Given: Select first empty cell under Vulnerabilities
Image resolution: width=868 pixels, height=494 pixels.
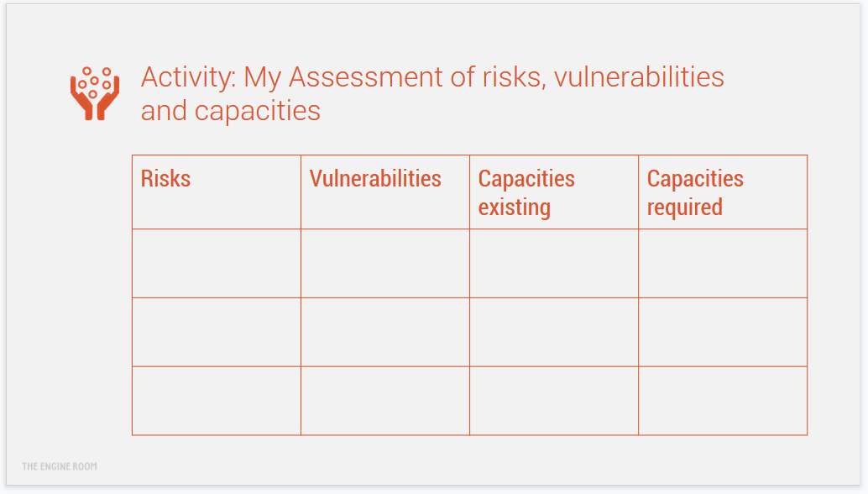Looking at the screenshot, I should click(385, 263).
